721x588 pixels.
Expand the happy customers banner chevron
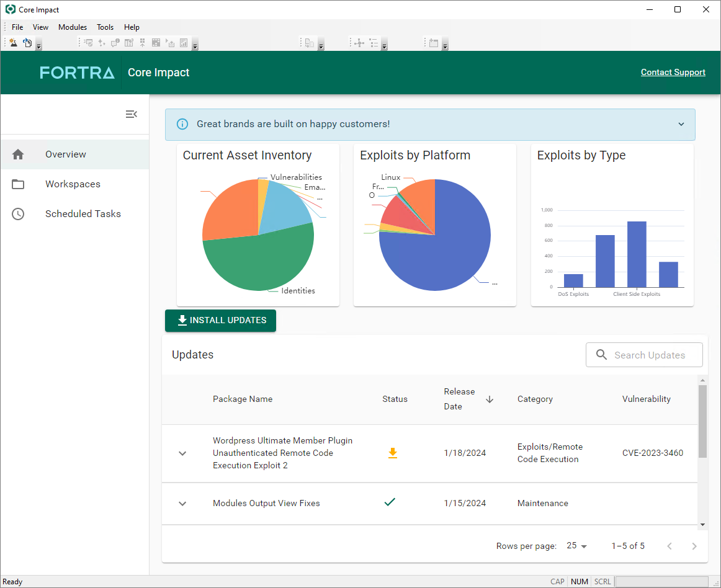coord(681,124)
